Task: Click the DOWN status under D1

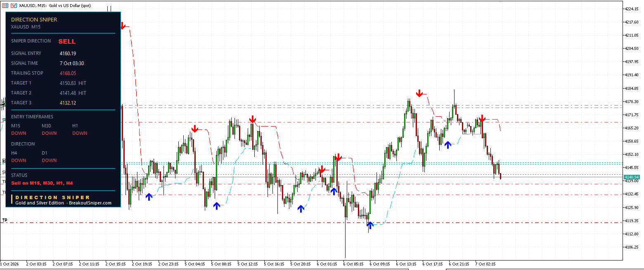Action: (x=49, y=160)
